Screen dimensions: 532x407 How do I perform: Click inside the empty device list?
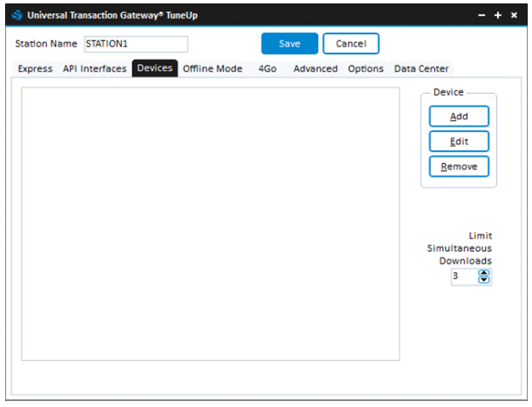[x=210, y=224]
